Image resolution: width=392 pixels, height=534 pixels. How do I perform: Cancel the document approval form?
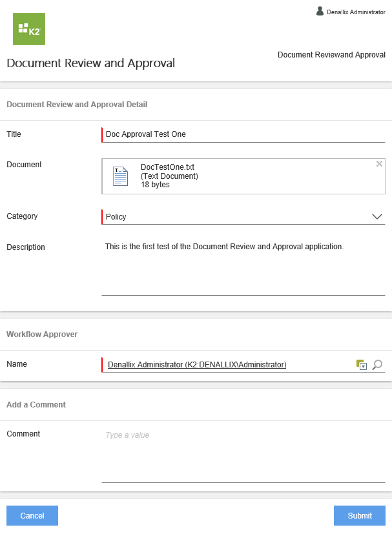tap(32, 515)
